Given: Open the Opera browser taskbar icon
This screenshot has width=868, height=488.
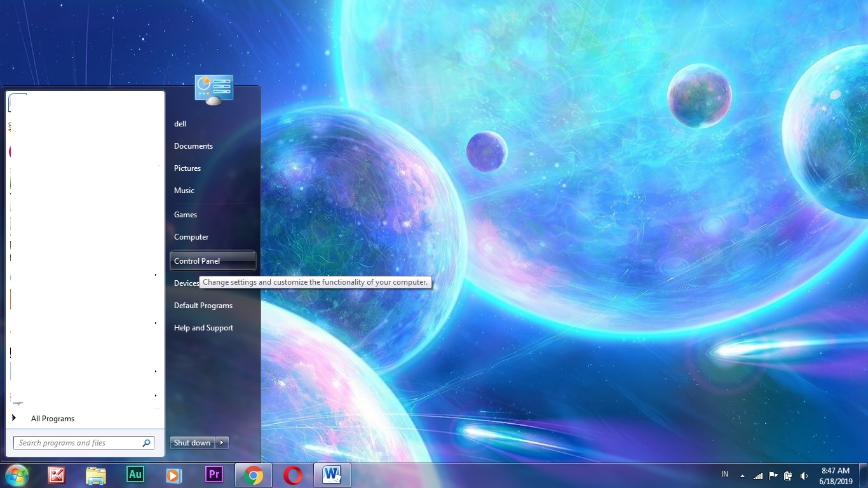Looking at the screenshot, I should click(x=293, y=475).
